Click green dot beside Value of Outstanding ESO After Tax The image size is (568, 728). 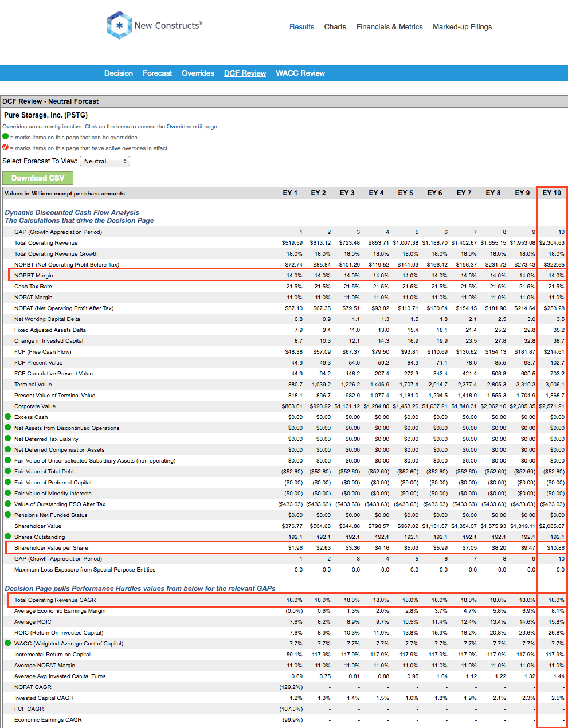point(8,504)
